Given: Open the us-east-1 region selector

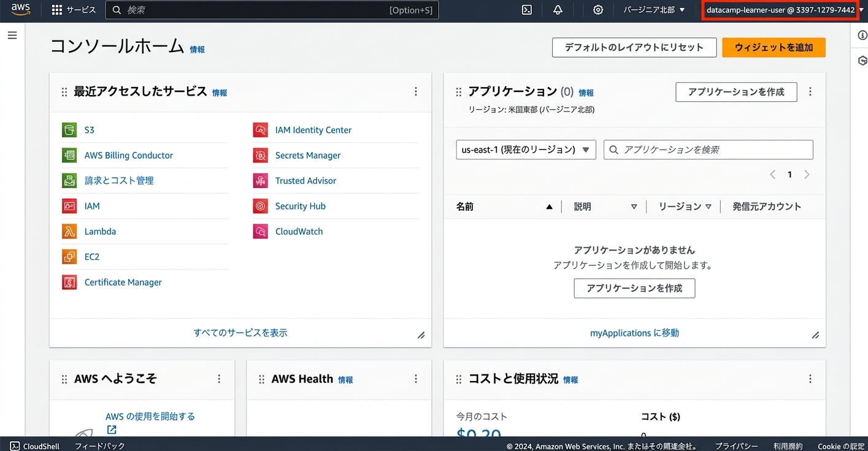Looking at the screenshot, I should click(x=526, y=150).
